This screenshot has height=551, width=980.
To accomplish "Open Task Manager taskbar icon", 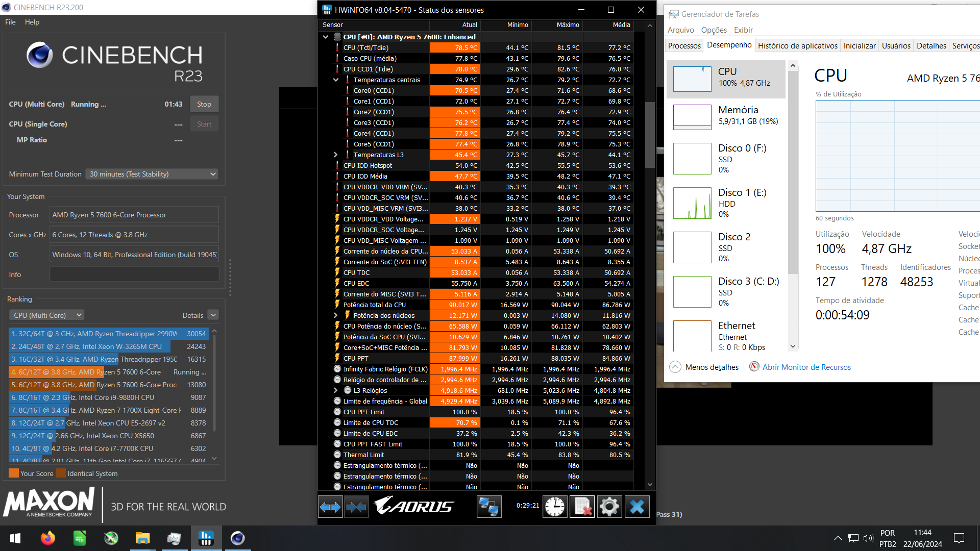I will [x=174, y=538].
